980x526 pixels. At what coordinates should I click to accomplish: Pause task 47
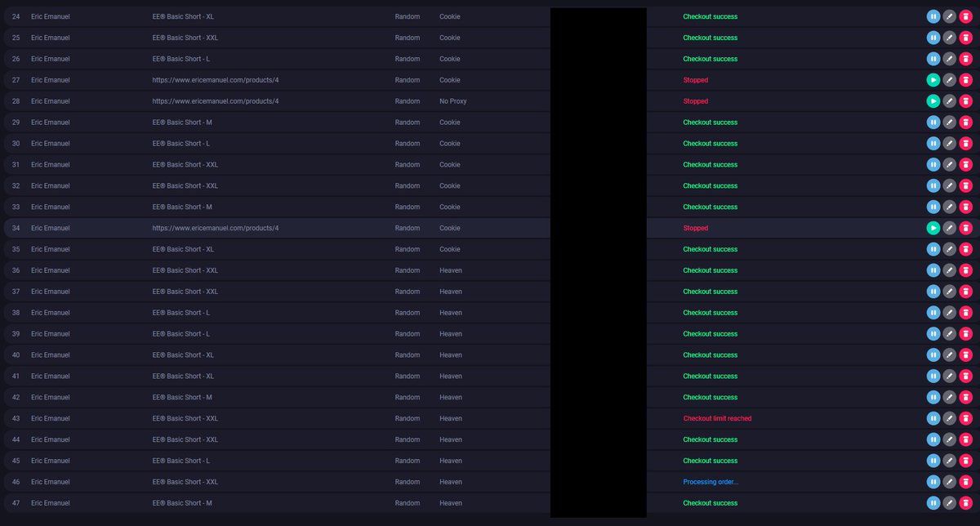point(933,503)
